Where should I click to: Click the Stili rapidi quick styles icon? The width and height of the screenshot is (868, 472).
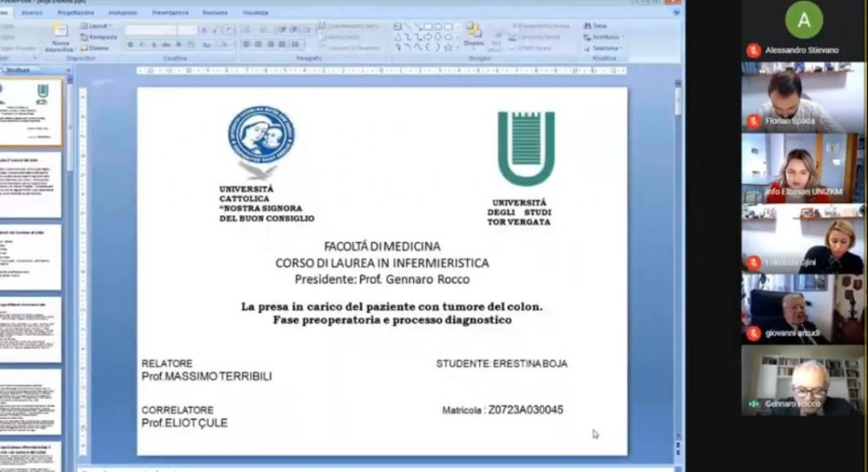496,42
